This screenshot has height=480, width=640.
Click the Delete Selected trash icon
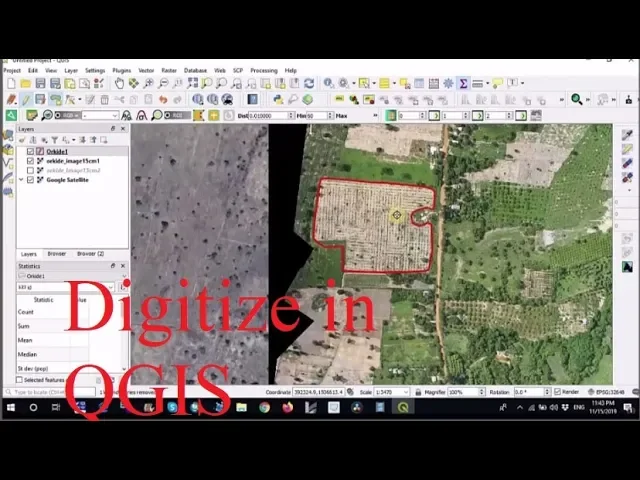(x=104, y=100)
